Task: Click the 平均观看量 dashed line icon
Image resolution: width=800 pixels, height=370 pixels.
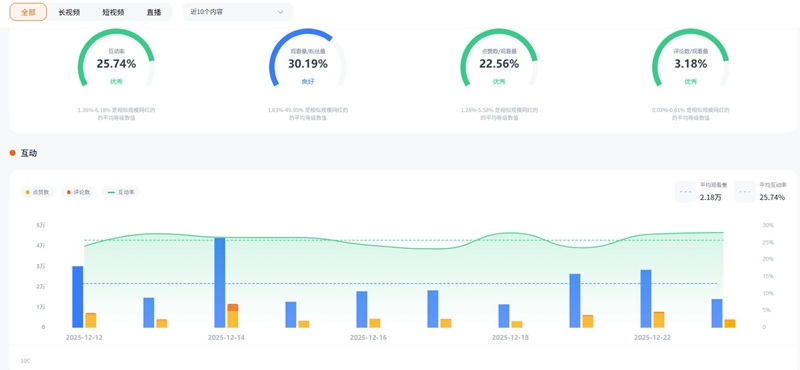Action: pos(686,192)
